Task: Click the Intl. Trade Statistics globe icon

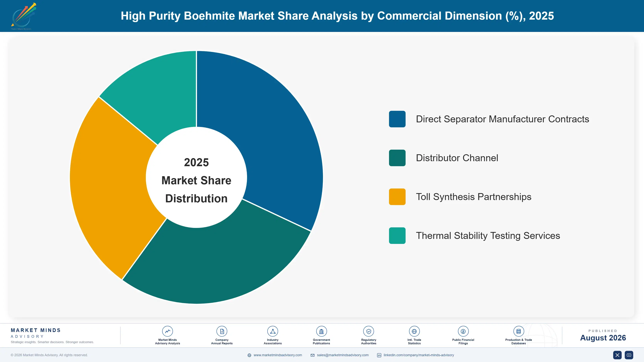Action: [x=414, y=331]
